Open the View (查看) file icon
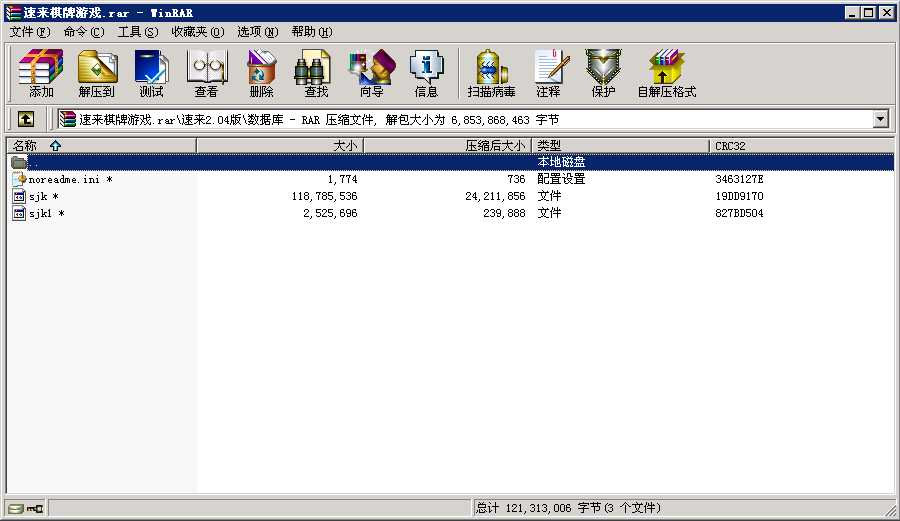 tap(207, 73)
